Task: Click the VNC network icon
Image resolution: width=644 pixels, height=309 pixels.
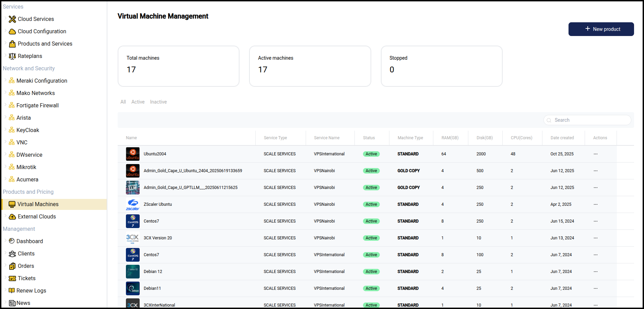Action: pyautogui.click(x=12, y=143)
